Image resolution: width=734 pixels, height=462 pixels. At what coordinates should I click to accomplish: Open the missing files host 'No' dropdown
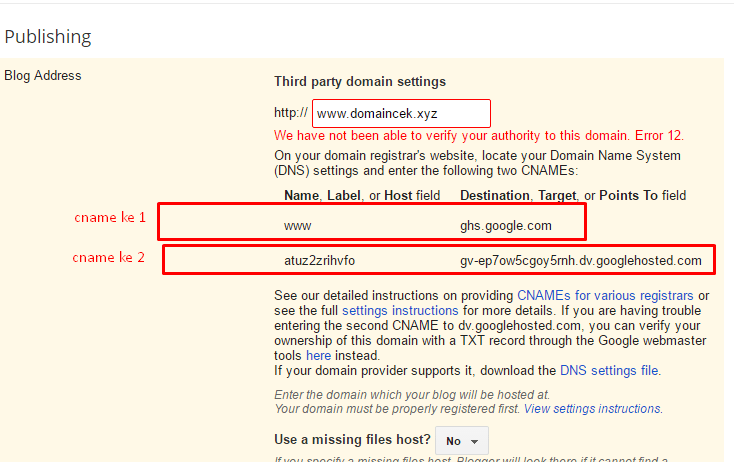(461, 440)
